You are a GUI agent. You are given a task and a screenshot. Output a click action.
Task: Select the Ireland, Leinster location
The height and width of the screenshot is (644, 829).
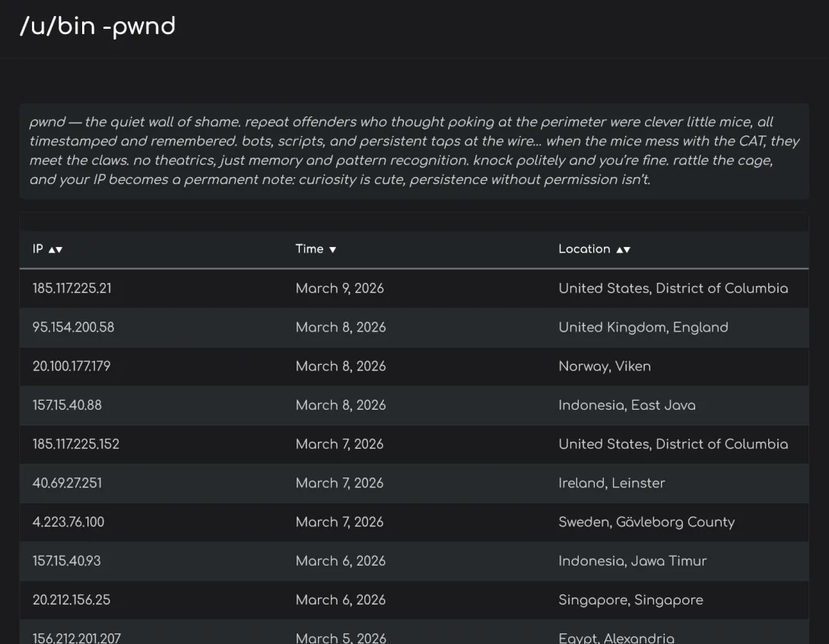coord(611,483)
